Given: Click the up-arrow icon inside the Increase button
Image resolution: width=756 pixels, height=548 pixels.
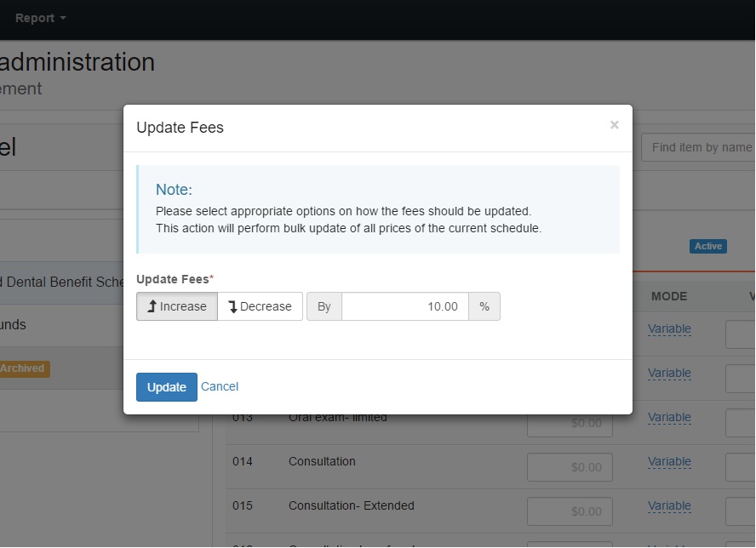Looking at the screenshot, I should coord(152,306).
